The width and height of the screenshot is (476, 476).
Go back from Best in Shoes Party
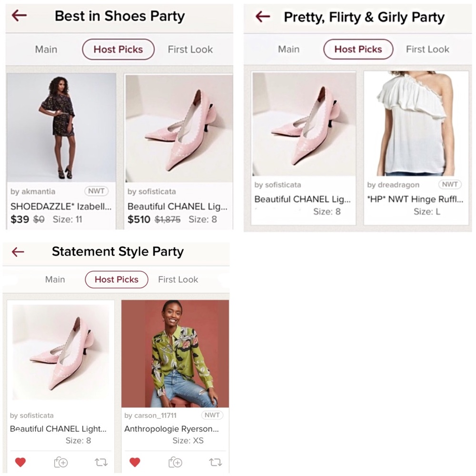[x=19, y=16]
